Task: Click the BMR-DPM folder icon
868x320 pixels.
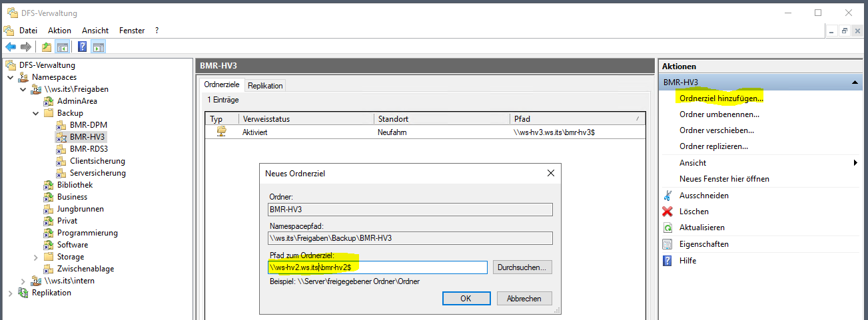Action: (61, 125)
